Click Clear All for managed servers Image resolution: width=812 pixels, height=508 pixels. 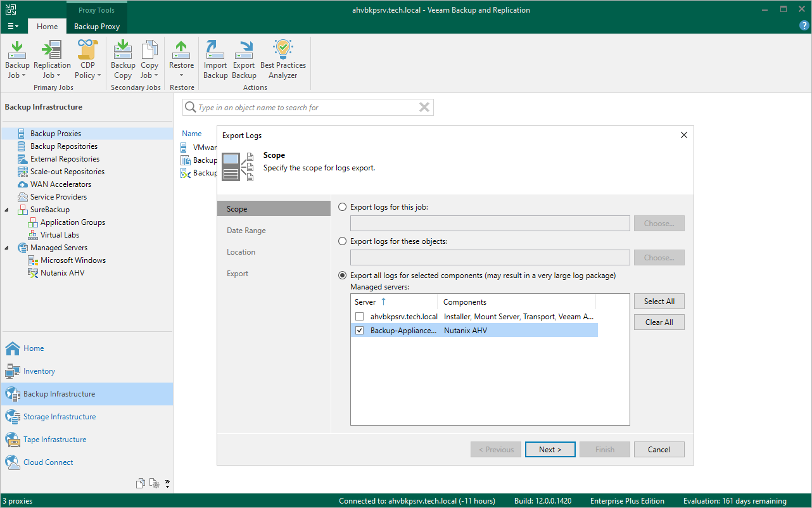(x=659, y=322)
